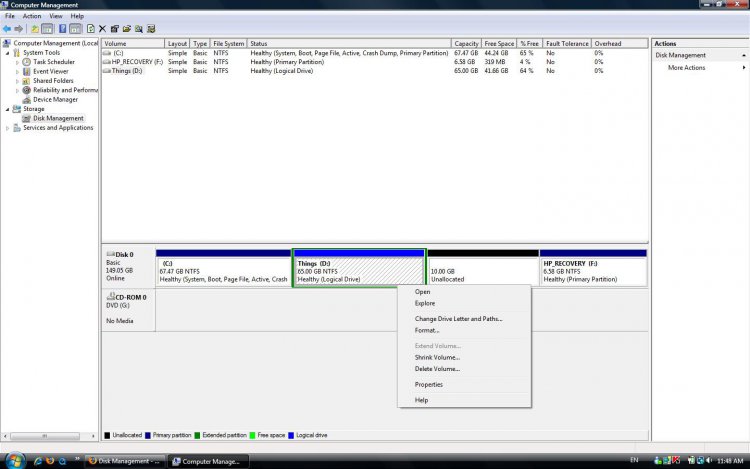Sort by the File System column header

(x=228, y=44)
